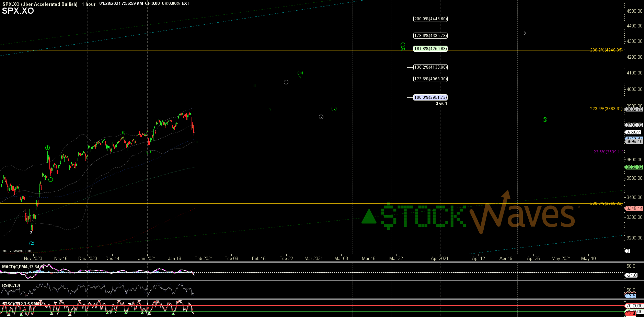Open the RSI(C,13) indicator title

[x=11, y=285]
